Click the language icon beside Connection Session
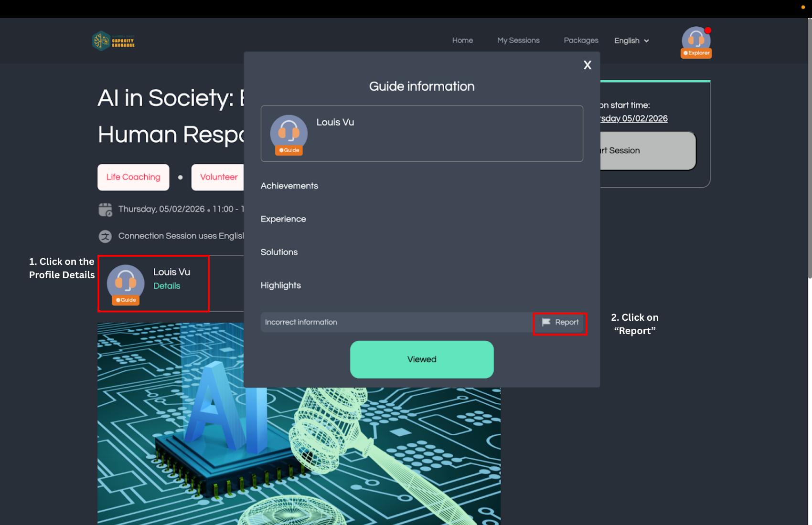This screenshot has width=812, height=525. (105, 236)
